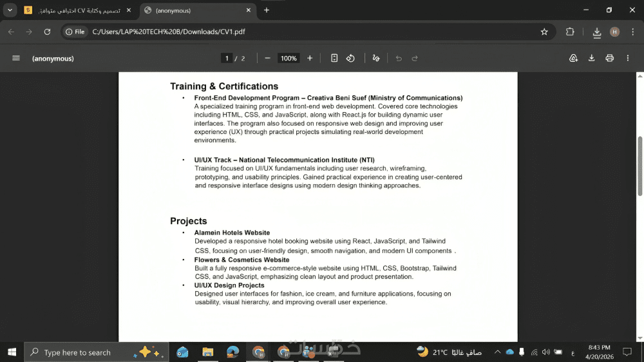The width and height of the screenshot is (644, 362).
Task: Open the Extensions puzzle icon
Action: click(x=570, y=32)
